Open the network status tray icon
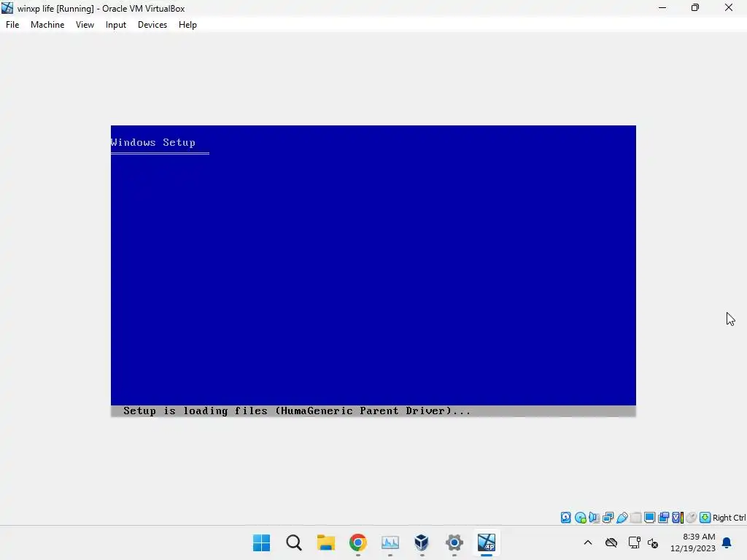Image resolution: width=747 pixels, height=560 pixels. tap(634, 542)
